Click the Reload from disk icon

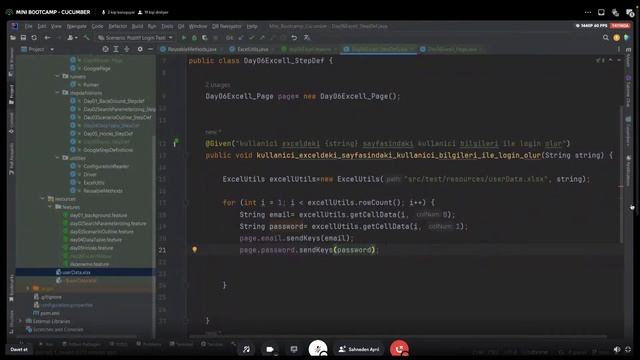34,38
